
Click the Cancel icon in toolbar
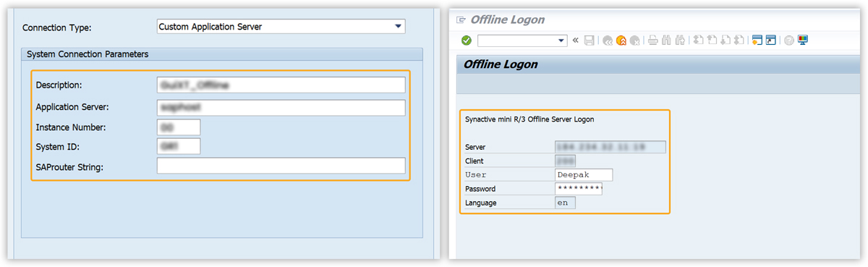[x=635, y=41]
